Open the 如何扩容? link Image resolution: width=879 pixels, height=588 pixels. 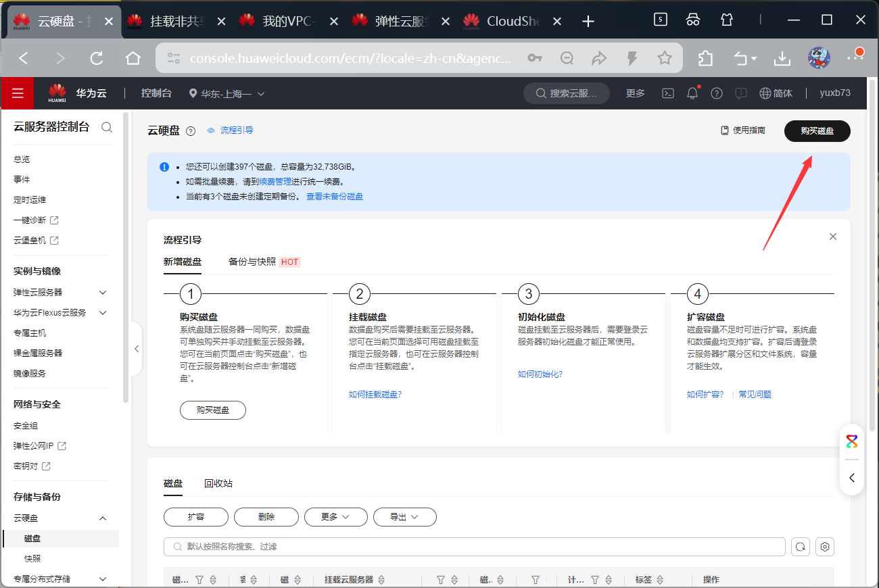point(705,394)
